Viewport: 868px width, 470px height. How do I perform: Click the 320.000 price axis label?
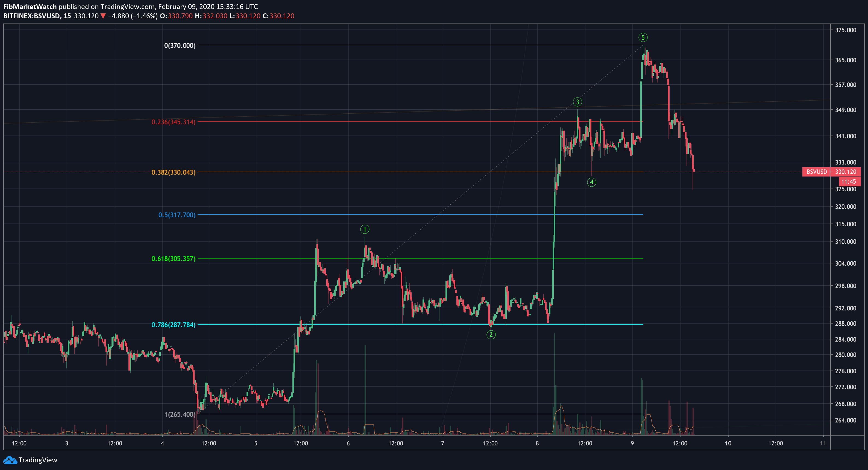point(845,207)
